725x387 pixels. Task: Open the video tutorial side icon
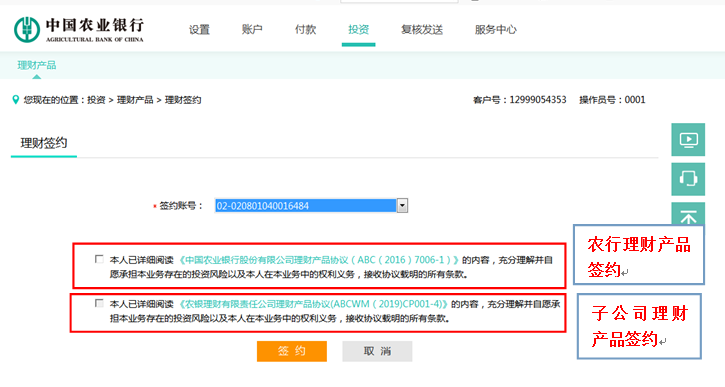tap(688, 140)
